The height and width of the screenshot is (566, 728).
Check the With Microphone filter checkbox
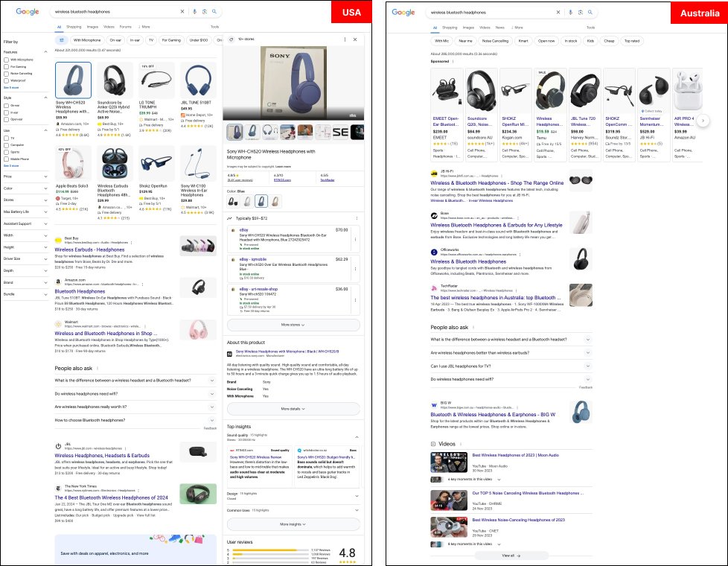click(6, 60)
